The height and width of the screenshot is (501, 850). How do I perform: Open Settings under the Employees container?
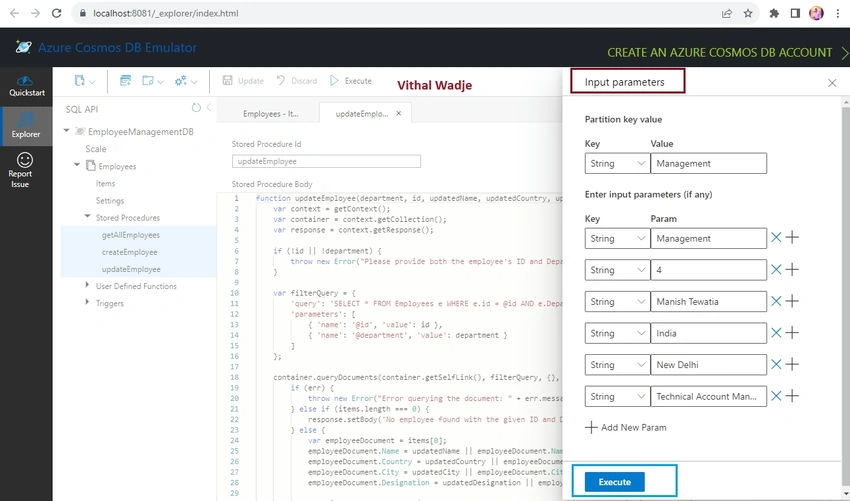point(110,201)
